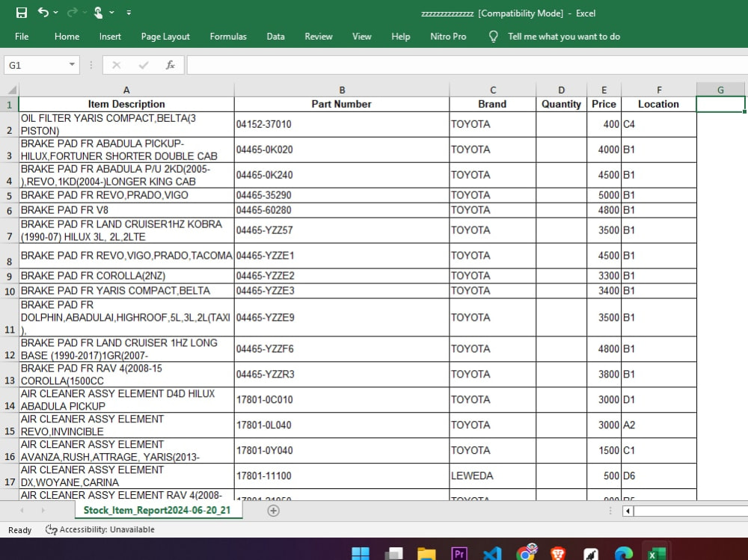Screen dimensions: 748x560
Task: Click the Touch/Mouse Mode icon
Action: coord(98,13)
